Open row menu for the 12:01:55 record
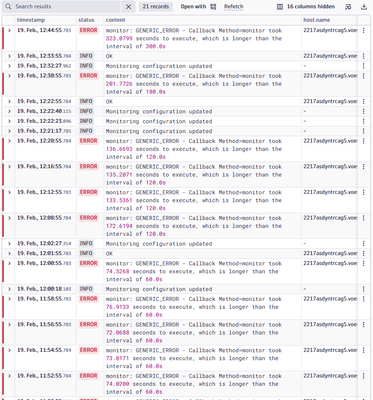Image resolution: width=373 pixels, height=400 pixels. coord(363,253)
